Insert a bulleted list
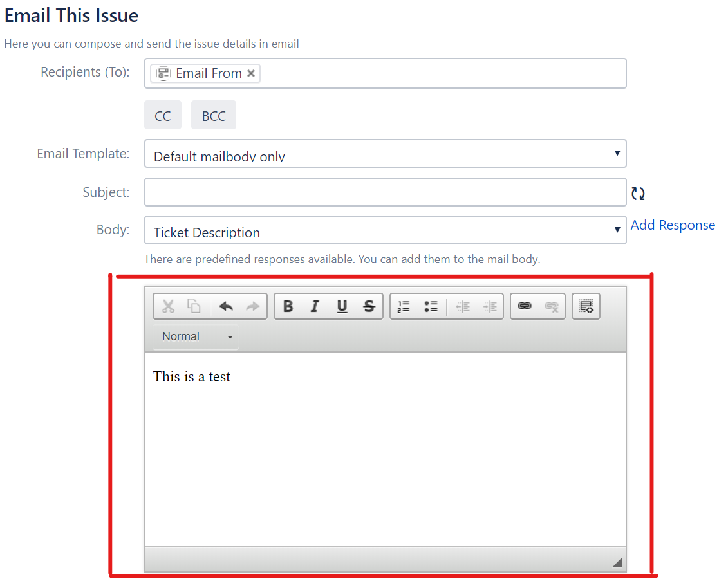The height and width of the screenshot is (579, 728). (431, 306)
